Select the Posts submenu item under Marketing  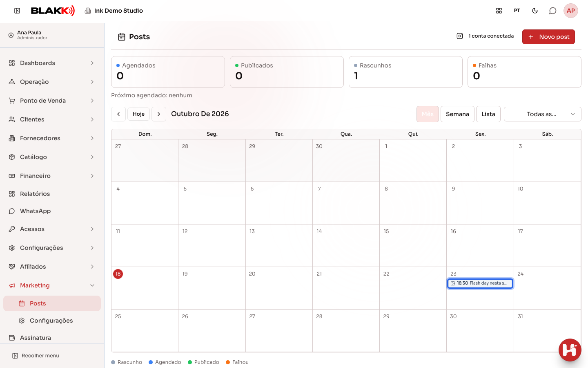pyautogui.click(x=52, y=303)
